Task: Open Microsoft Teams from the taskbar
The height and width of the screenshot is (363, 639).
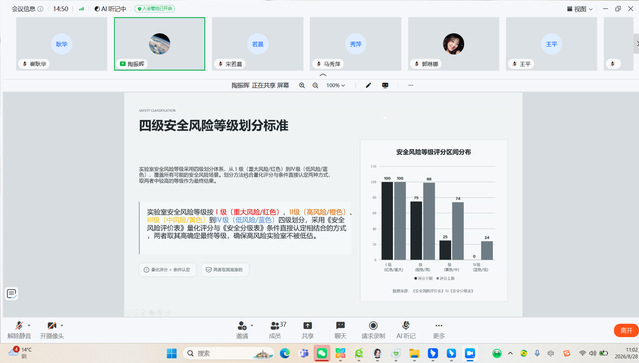Action: (303, 353)
